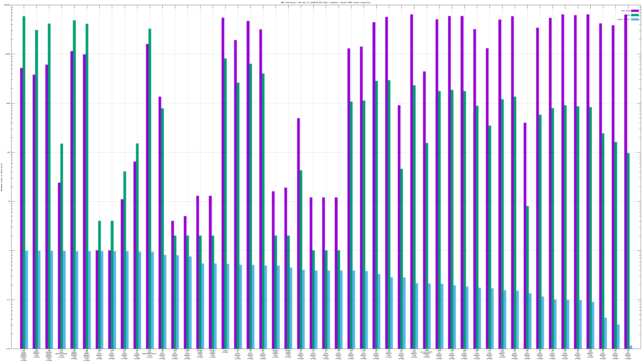Click the 100000 y-axis tick label
The height and width of the screenshot is (362, 644).
8,5
